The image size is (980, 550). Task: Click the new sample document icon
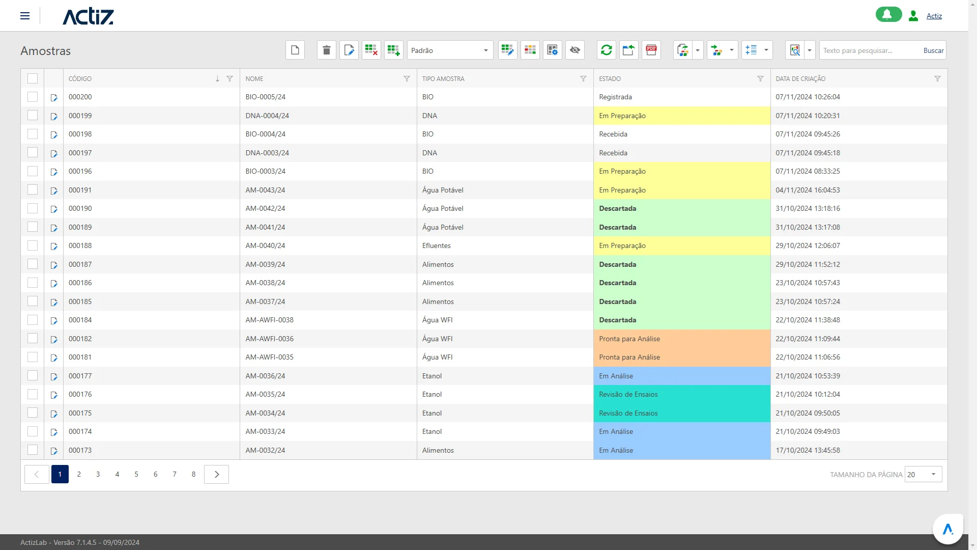(x=295, y=50)
